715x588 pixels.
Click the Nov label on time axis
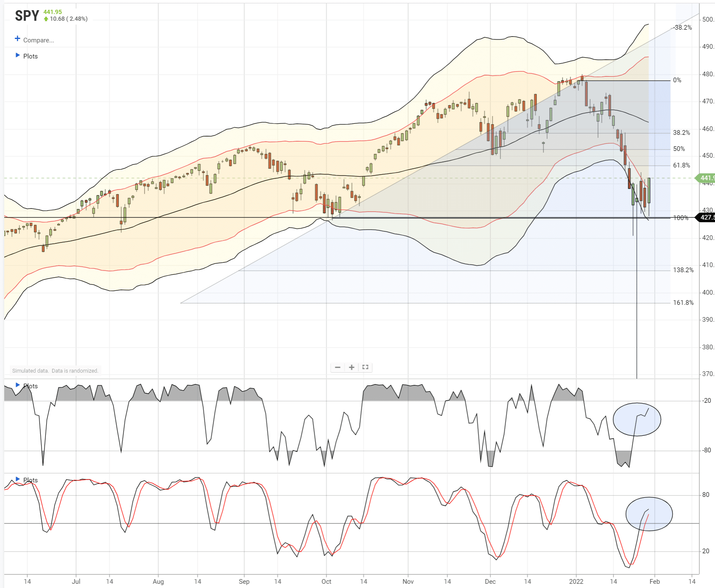tap(408, 581)
